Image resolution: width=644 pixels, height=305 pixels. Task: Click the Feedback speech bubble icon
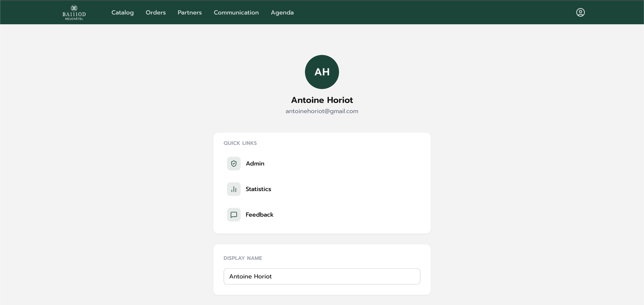point(234,215)
